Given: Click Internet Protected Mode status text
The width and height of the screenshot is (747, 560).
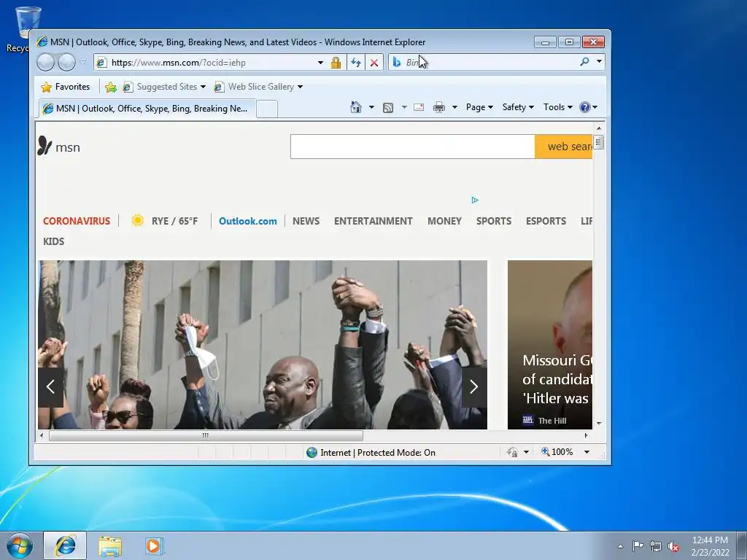Looking at the screenshot, I should point(377,452).
